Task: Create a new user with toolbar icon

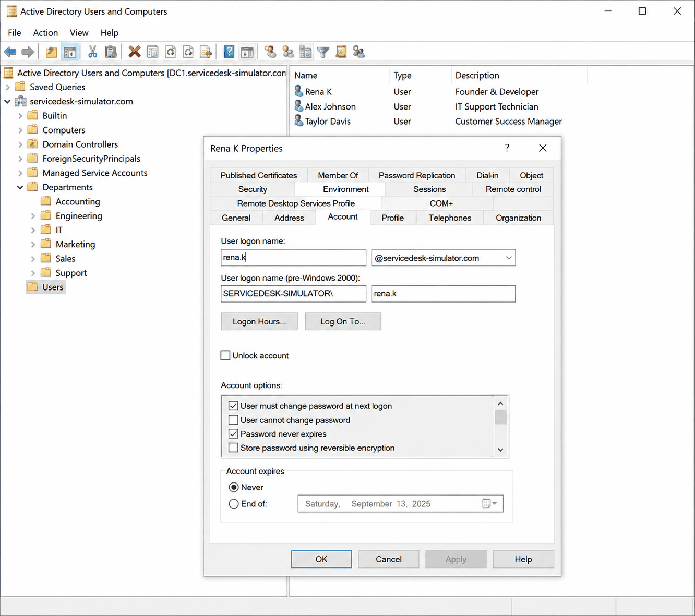Action: tap(270, 52)
